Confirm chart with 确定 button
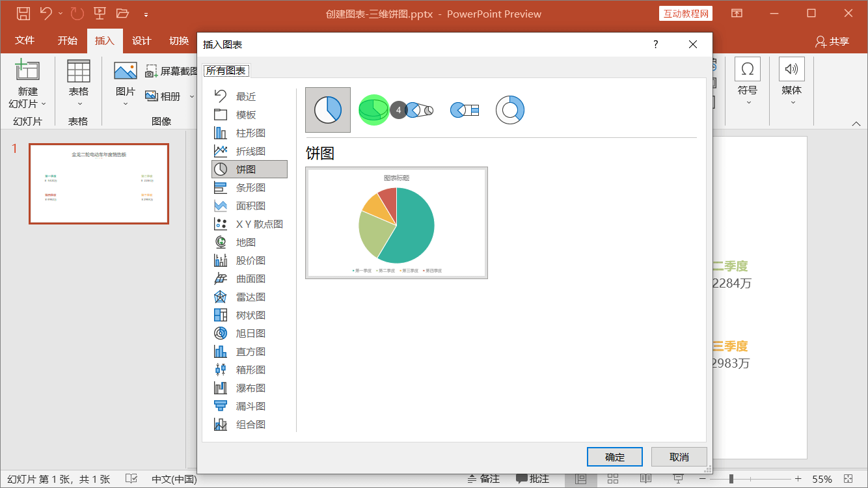Screen dimensions: 868x488 click(x=614, y=457)
